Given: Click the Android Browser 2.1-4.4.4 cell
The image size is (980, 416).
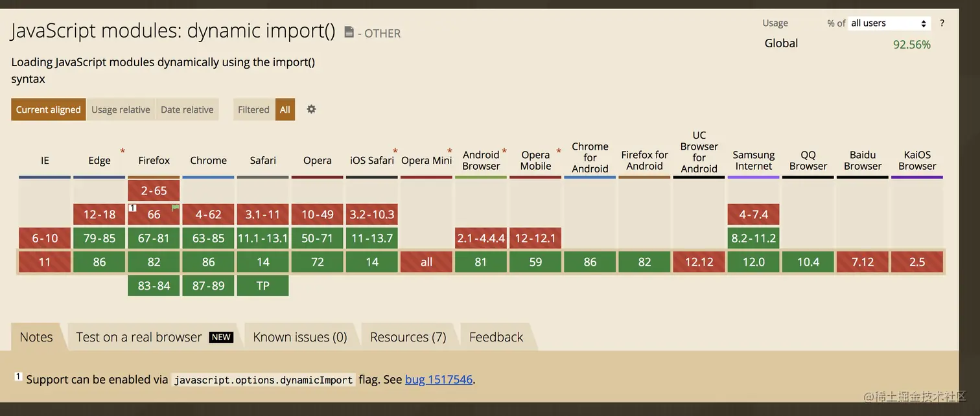Looking at the screenshot, I should 481,238.
